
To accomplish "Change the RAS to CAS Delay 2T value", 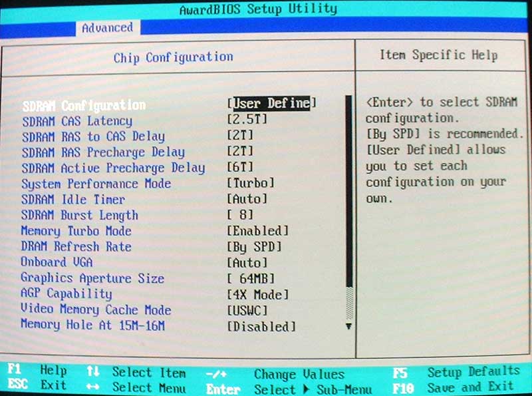I will tap(240, 135).
